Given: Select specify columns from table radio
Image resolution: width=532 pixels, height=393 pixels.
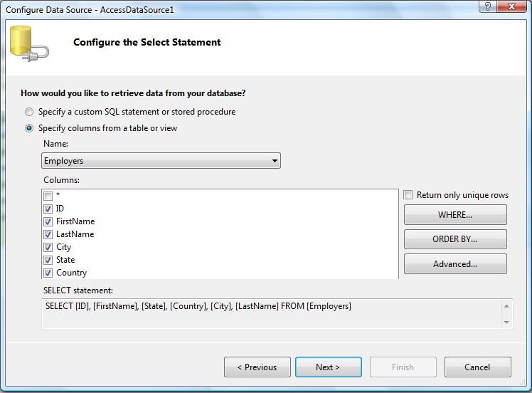Looking at the screenshot, I should [x=29, y=128].
